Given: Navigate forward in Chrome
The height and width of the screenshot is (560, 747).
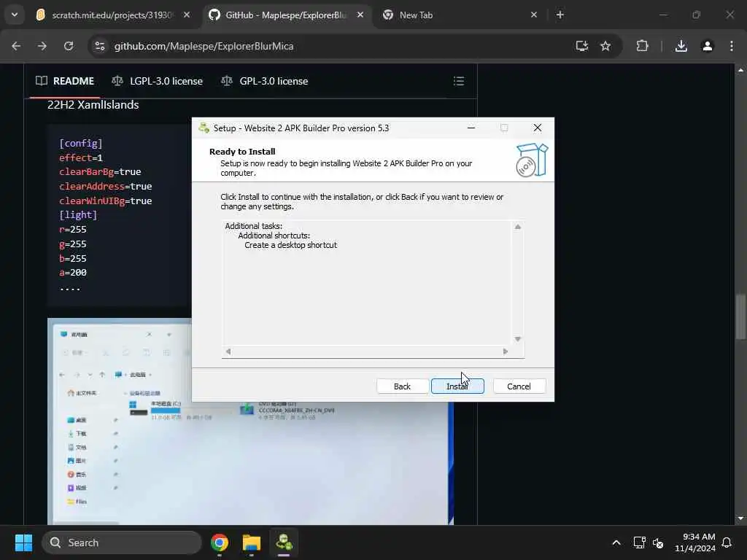Looking at the screenshot, I should point(42,46).
